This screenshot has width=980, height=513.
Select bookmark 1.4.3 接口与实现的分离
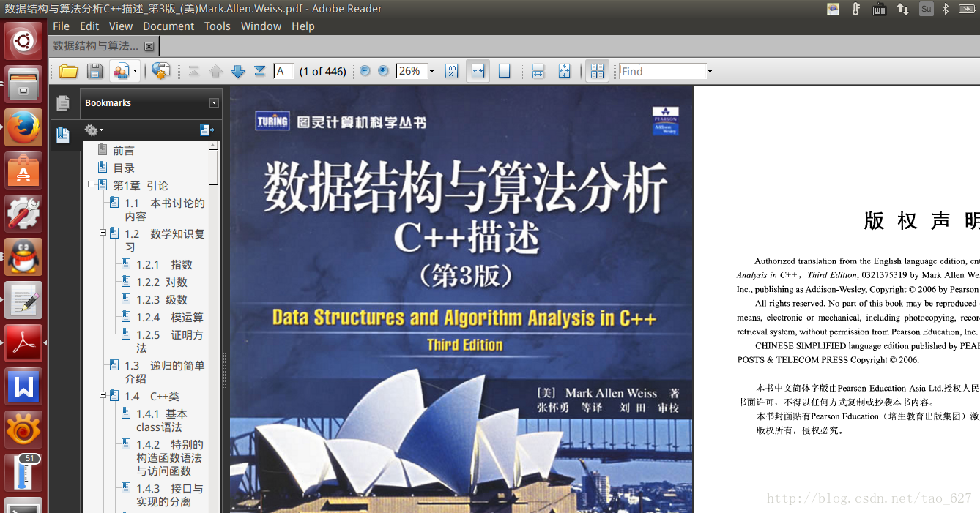(x=169, y=495)
